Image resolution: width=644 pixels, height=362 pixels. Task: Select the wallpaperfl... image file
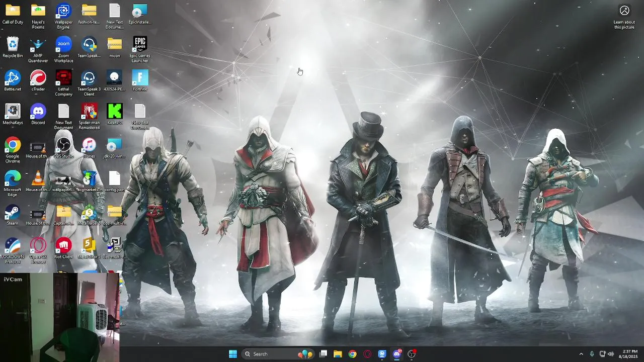coord(63,182)
